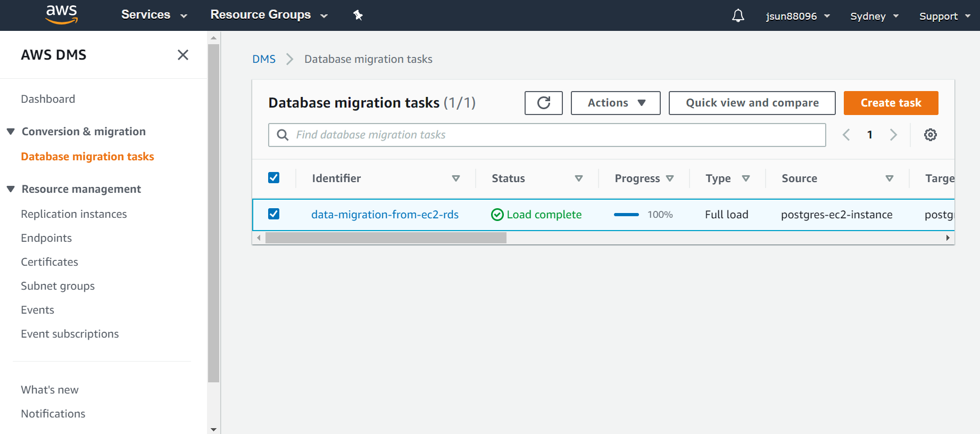Collapse the Resource management section
Screen dimensions: 980x434
(x=11, y=189)
